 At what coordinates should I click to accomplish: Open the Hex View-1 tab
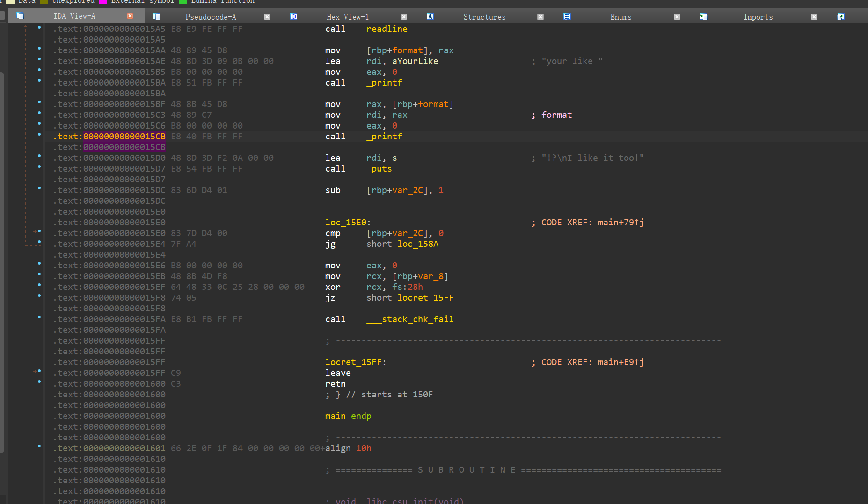pos(348,17)
